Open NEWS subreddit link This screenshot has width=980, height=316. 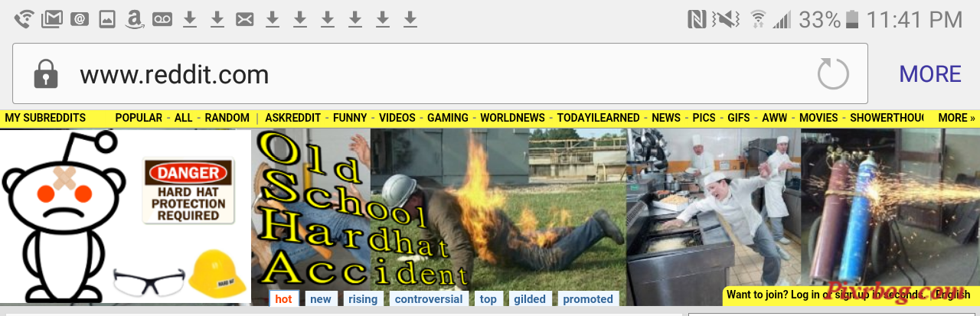click(x=666, y=118)
